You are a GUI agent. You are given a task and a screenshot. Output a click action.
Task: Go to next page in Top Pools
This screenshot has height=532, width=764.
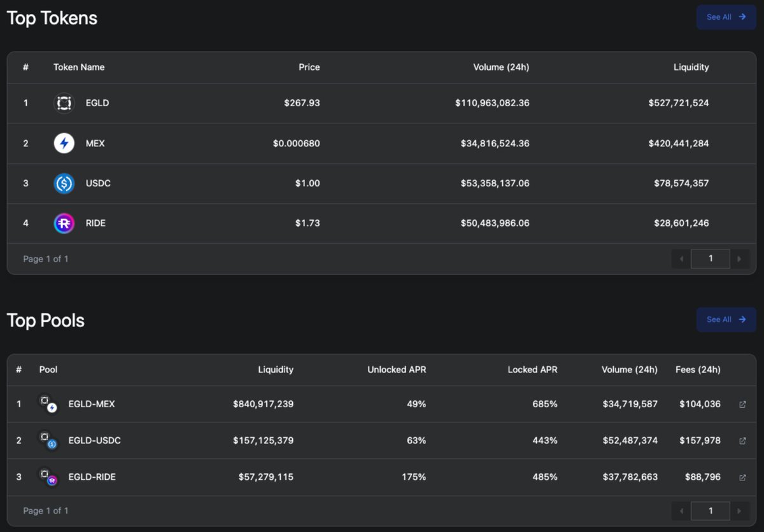coord(740,510)
